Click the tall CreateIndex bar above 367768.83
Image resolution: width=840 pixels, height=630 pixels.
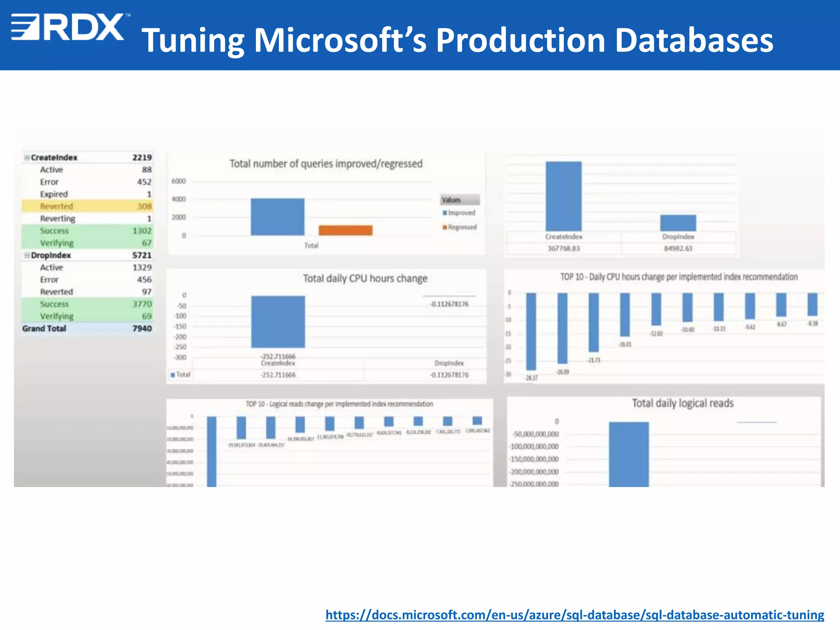(x=564, y=196)
